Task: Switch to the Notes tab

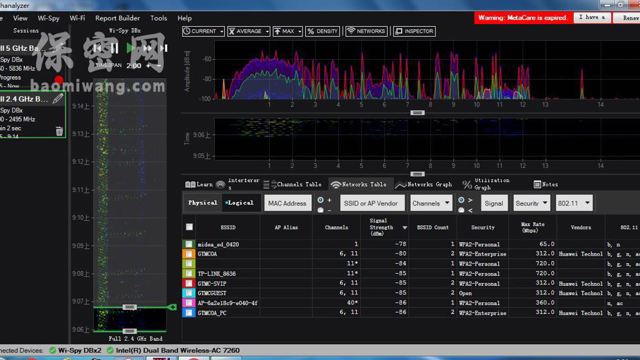Action: pos(546,184)
